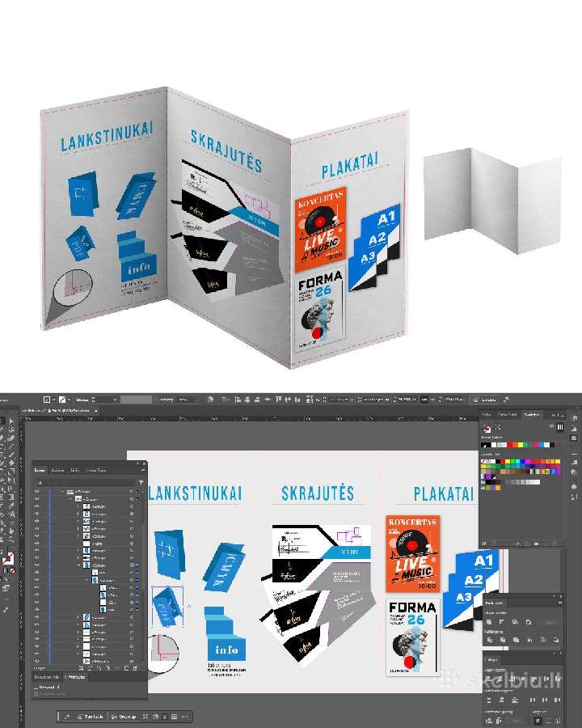Click the None swatch in Swatches panel
Viewport: 582px width, 728px height.
(x=483, y=461)
